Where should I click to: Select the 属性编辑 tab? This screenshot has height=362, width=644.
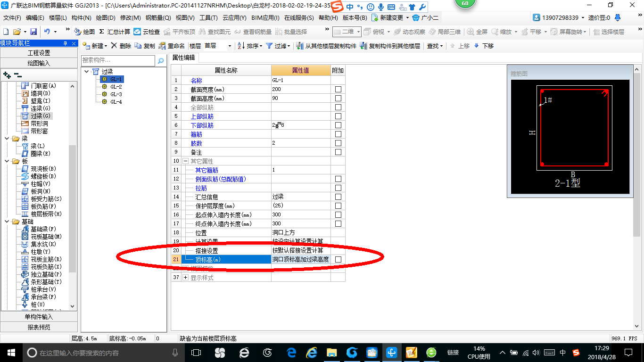[x=184, y=58]
